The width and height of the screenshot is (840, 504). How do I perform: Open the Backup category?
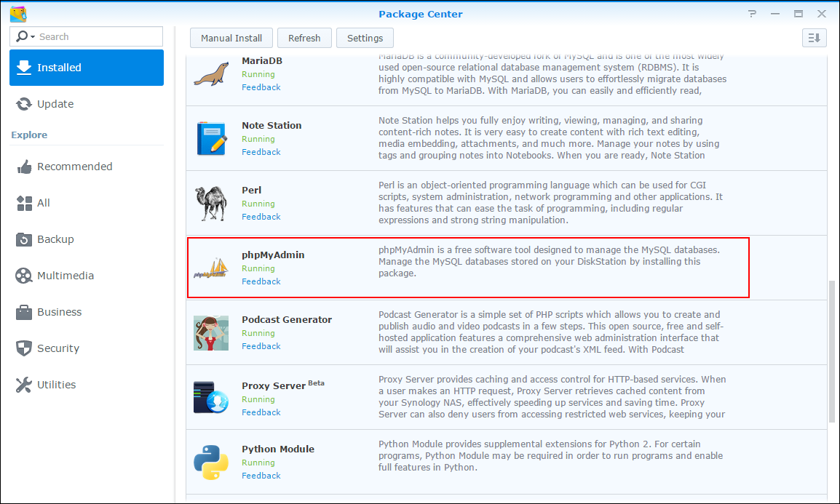click(87, 239)
